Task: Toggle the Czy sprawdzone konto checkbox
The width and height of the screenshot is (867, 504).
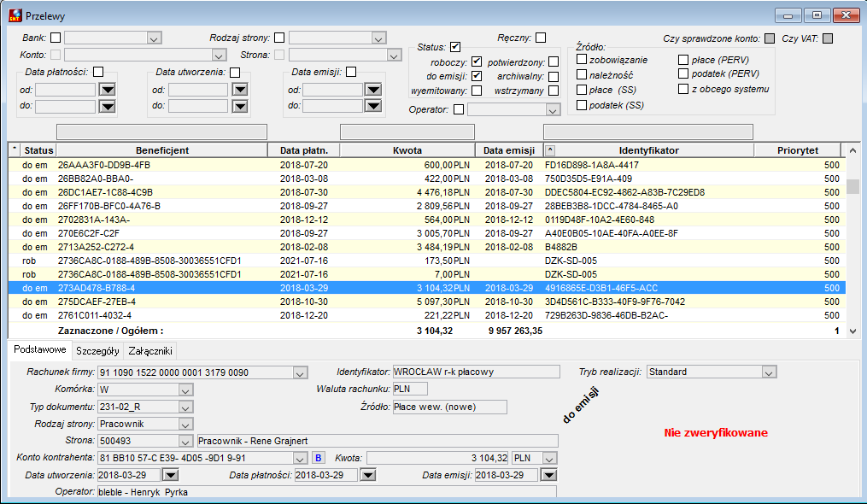Action: [770, 38]
